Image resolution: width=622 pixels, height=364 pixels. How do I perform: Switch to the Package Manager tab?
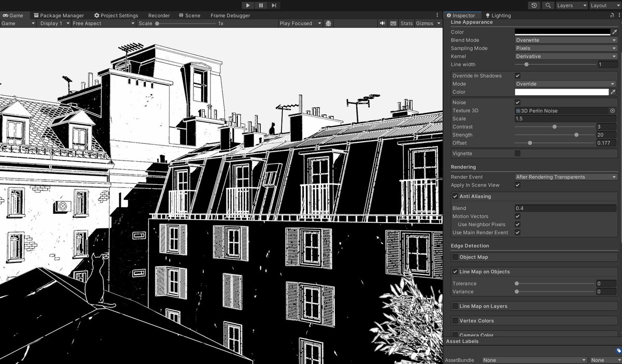click(x=58, y=16)
